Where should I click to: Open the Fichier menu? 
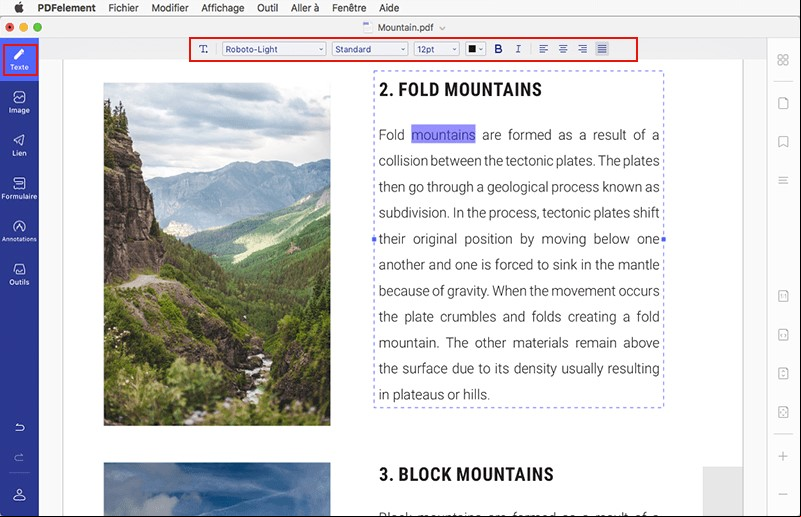tap(123, 8)
